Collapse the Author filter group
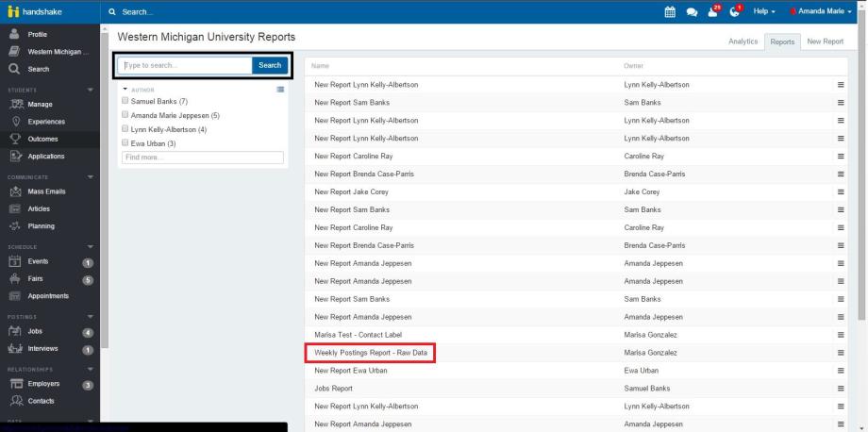This screenshot has width=868, height=432. pyautogui.click(x=125, y=89)
